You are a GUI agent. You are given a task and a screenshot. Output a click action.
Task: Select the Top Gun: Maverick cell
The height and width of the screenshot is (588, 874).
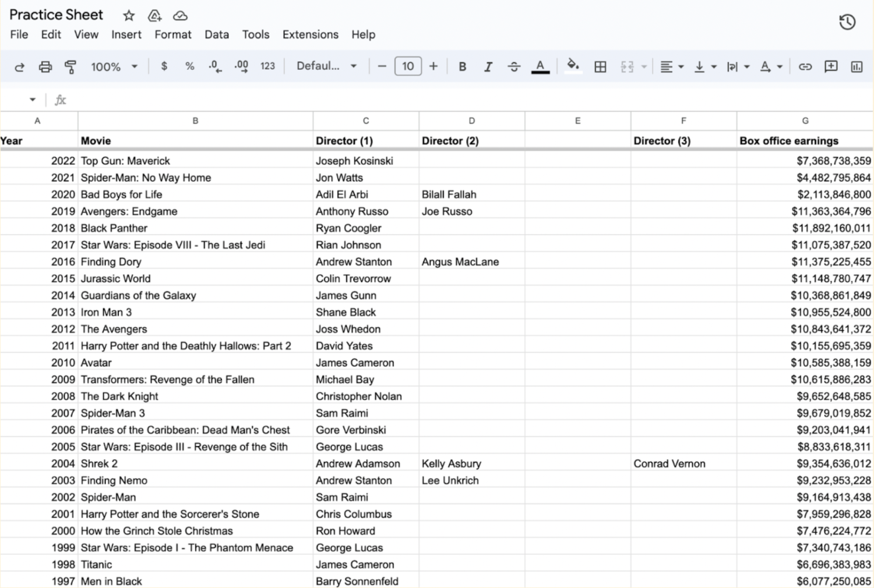pos(195,161)
